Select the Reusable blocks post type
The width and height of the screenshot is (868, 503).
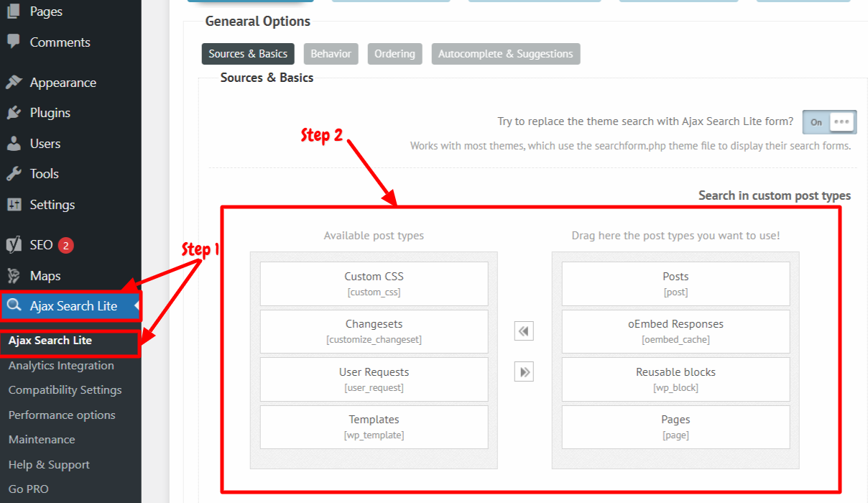click(675, 379)
